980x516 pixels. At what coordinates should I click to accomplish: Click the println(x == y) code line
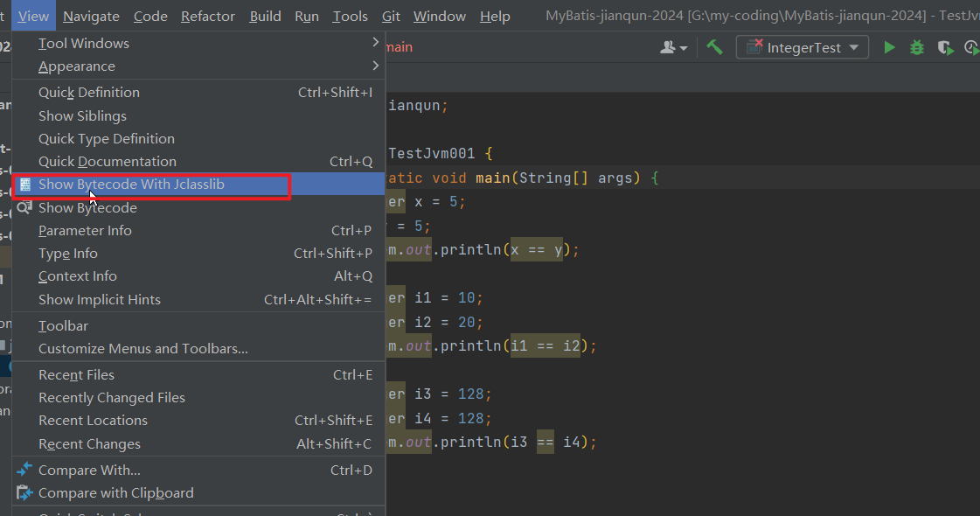[483, 250]
